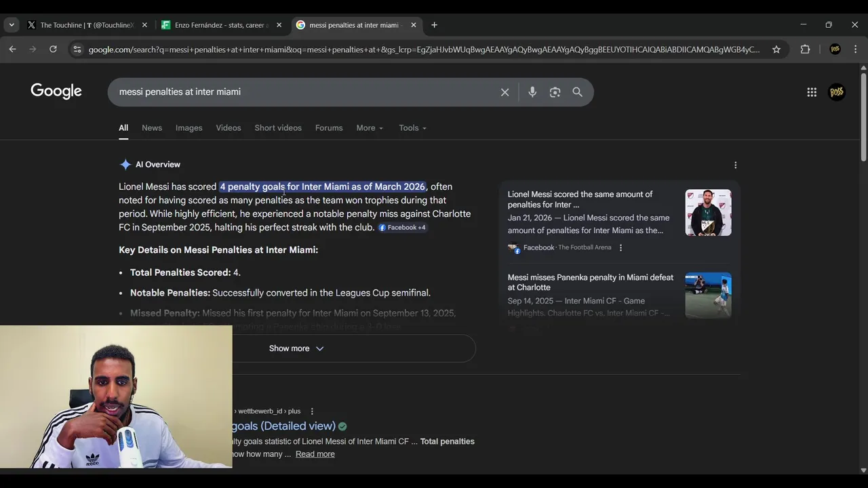Expand AI Overview with Show more
Viewport: 868px width, 488px height.
click(296, 348)
